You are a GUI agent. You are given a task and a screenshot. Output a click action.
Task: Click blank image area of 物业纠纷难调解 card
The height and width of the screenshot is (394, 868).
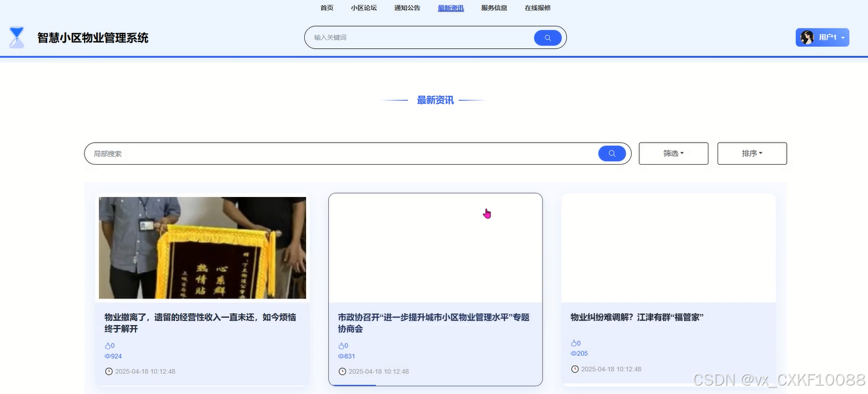[668, 248]
